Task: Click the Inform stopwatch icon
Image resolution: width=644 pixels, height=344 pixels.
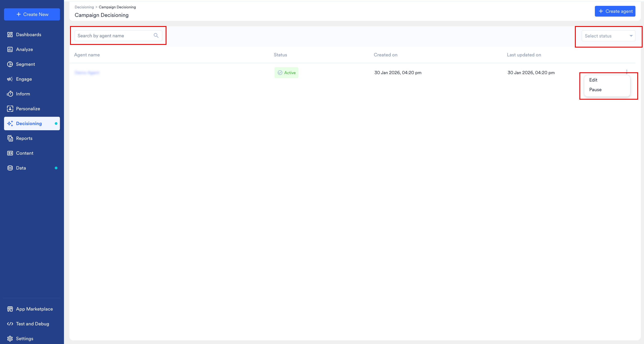Action: click(x=10, y=94)
